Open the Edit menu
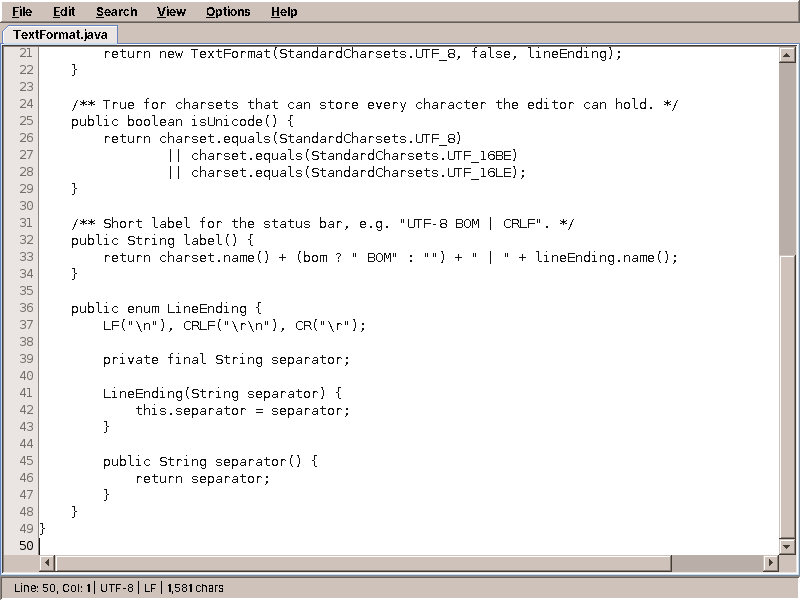800x600 pixels. click(64, 12)
